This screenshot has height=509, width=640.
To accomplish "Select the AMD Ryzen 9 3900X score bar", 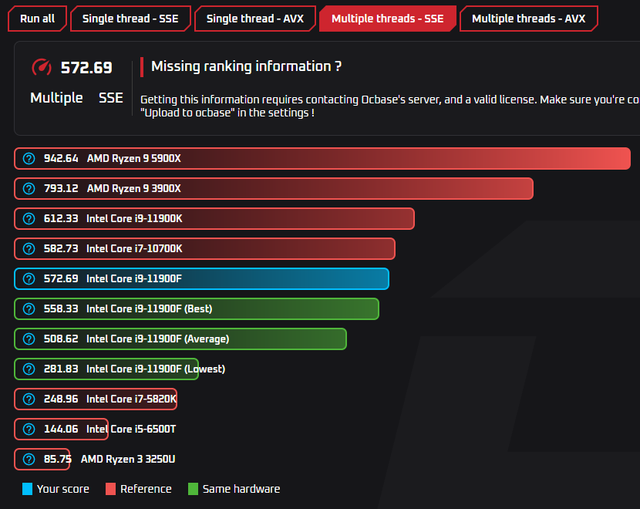I will pos(274,189).
